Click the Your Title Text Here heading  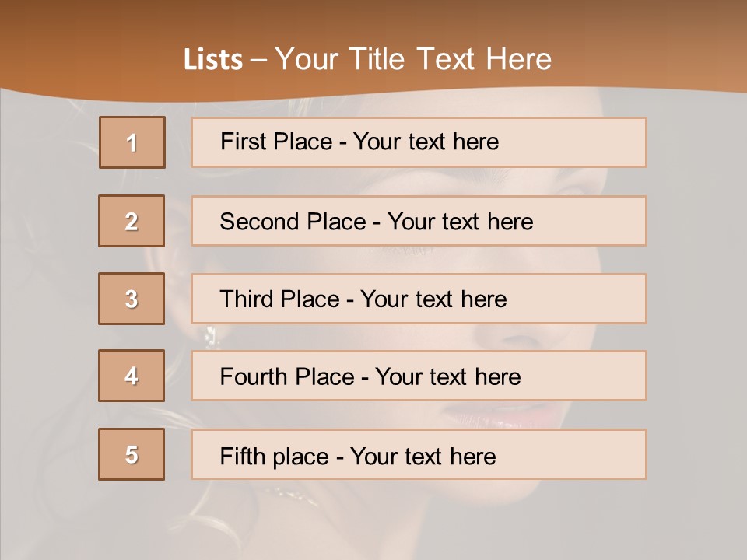click(x=413, y=59)
